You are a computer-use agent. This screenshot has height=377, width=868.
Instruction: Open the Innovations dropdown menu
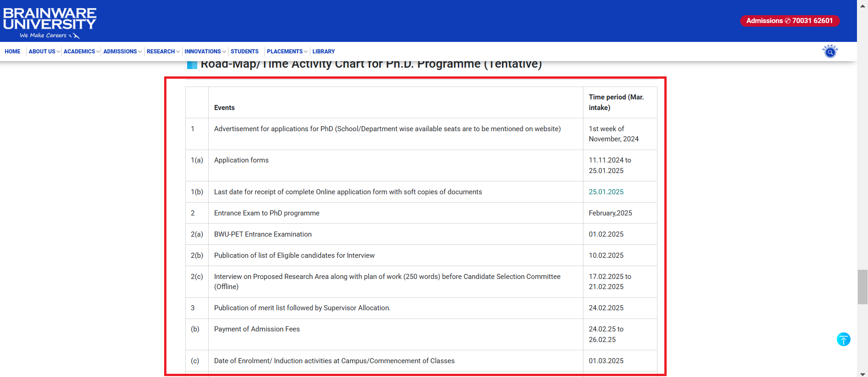(205, 52)
